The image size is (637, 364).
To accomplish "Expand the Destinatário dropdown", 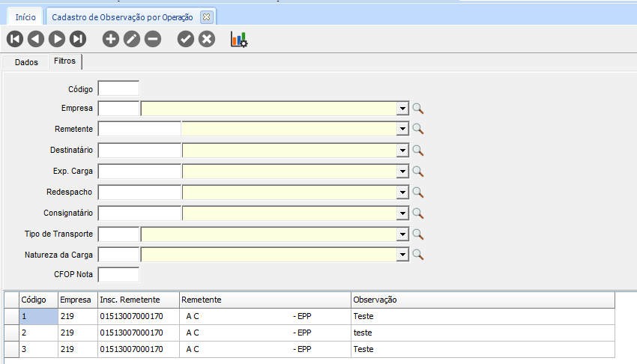I will [402, 151].
